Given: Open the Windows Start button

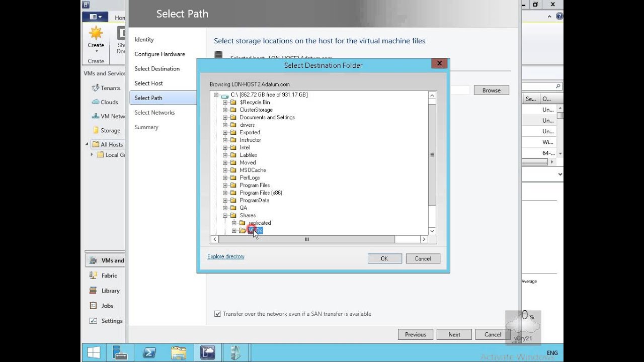Looking at the screenshot, I should coord(94,352).
